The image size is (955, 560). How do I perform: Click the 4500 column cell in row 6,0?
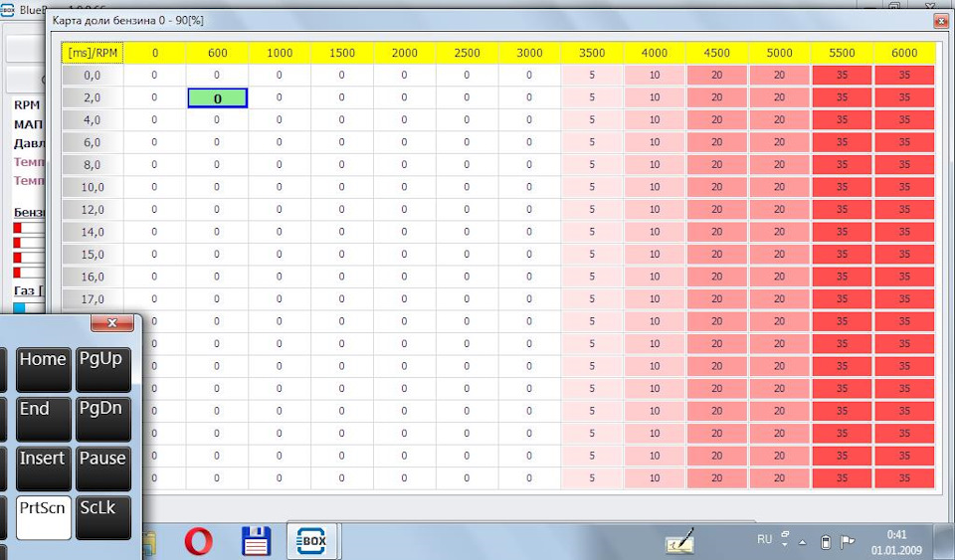coord(717,142)
